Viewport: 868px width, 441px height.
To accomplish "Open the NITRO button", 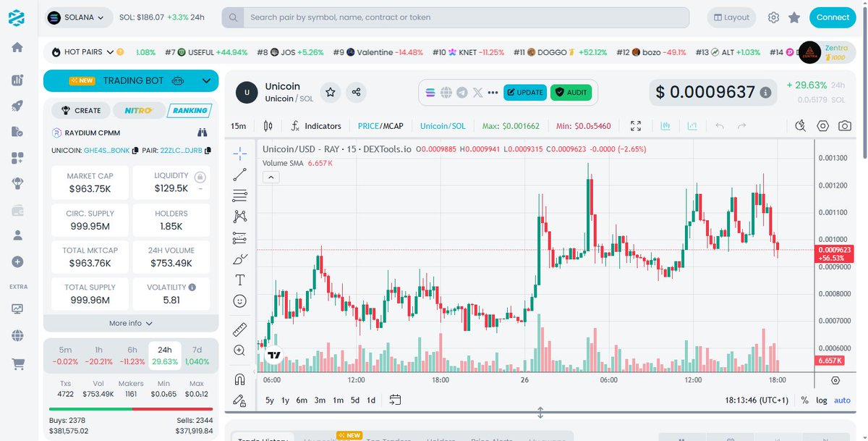I will click(x=137, y=110).
